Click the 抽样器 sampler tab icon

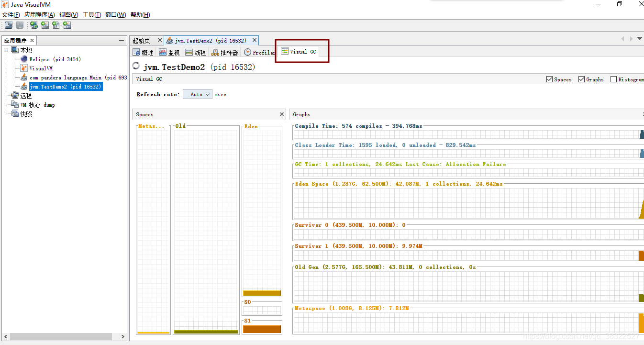click(215, 53)
